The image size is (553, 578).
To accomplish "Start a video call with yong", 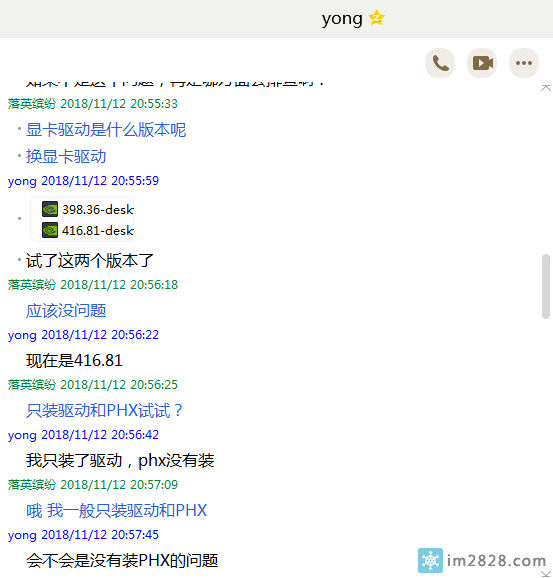I will [482, 63].
